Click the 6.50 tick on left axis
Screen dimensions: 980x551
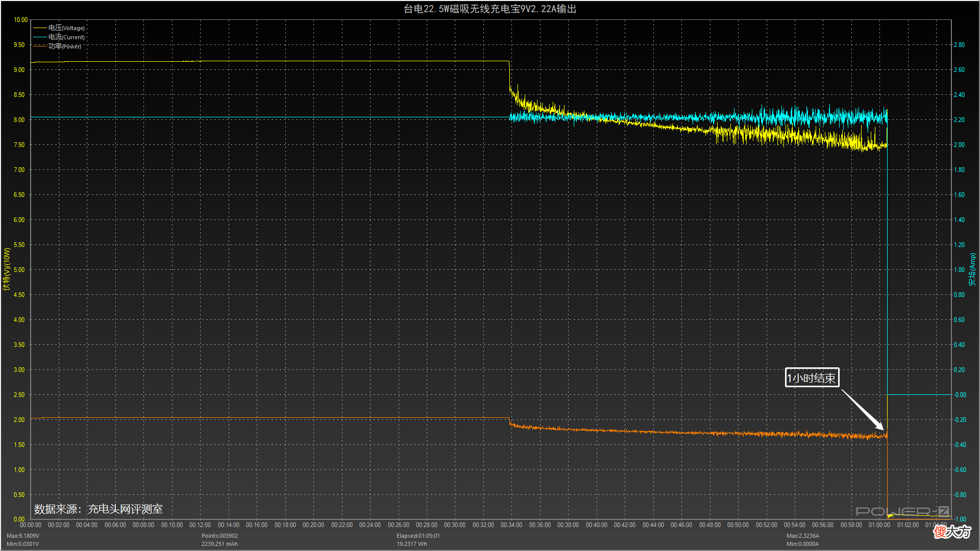[19, 195]
